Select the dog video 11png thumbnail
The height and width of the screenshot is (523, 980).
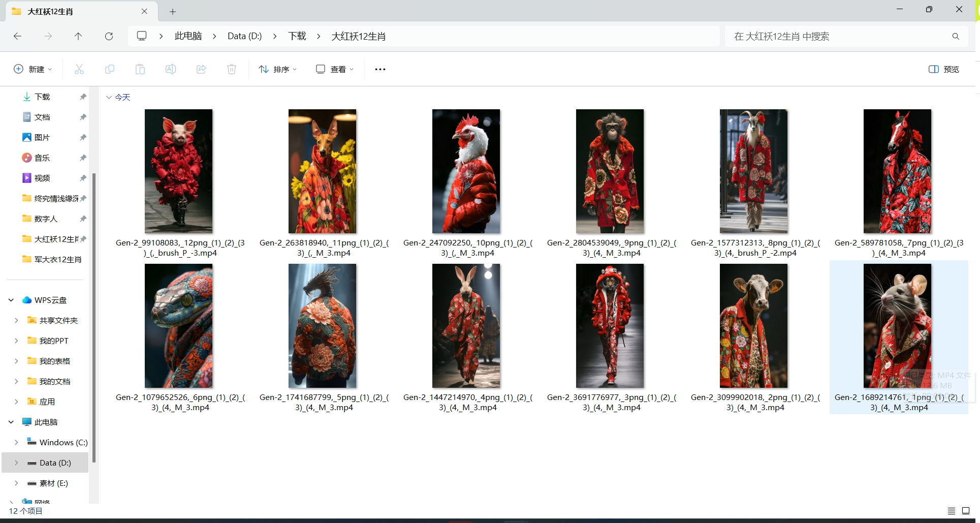pyautogui.click(x=322, y=171)
